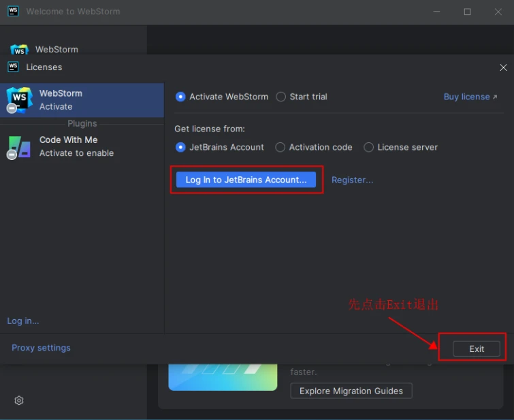This screenshot has height=420, width=514.
Task: Close the Licenses dialog
Action: (503, 67)
